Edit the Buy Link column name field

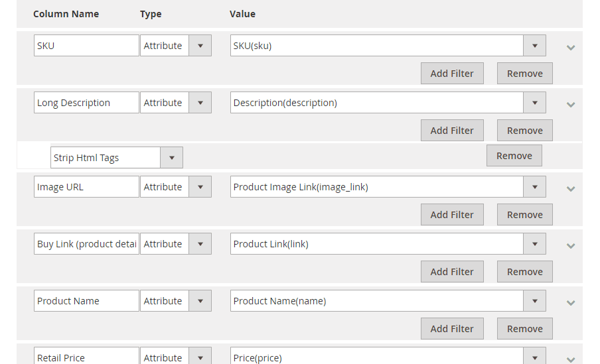click(86, 243)
